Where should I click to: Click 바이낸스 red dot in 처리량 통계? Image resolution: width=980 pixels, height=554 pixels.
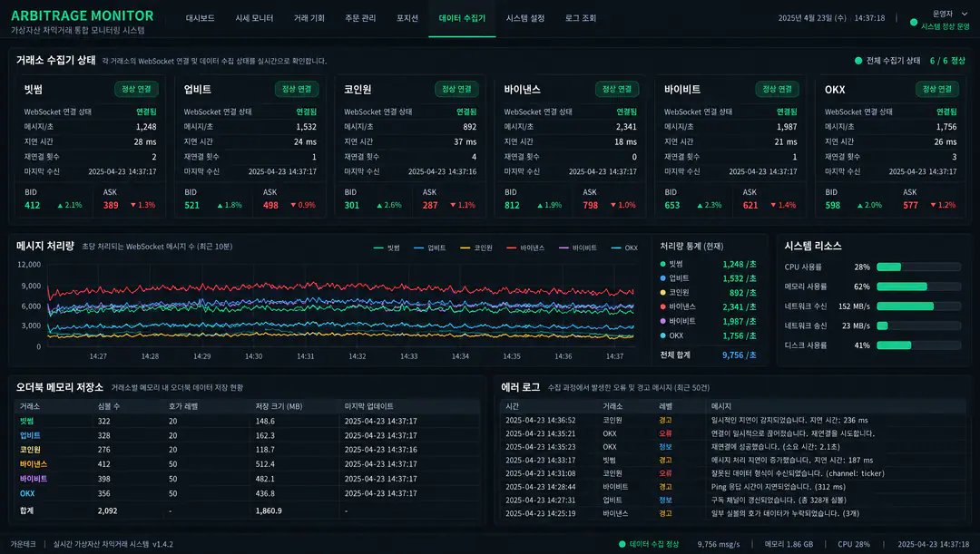(662, 306)
